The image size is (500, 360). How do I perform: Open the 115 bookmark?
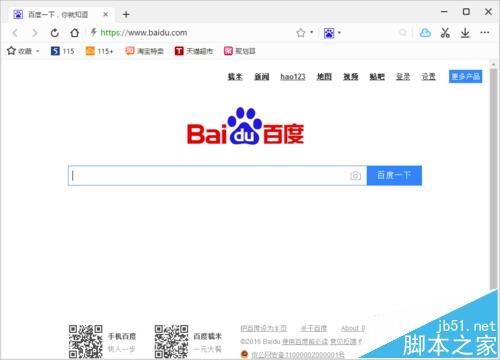click(62, 51)
